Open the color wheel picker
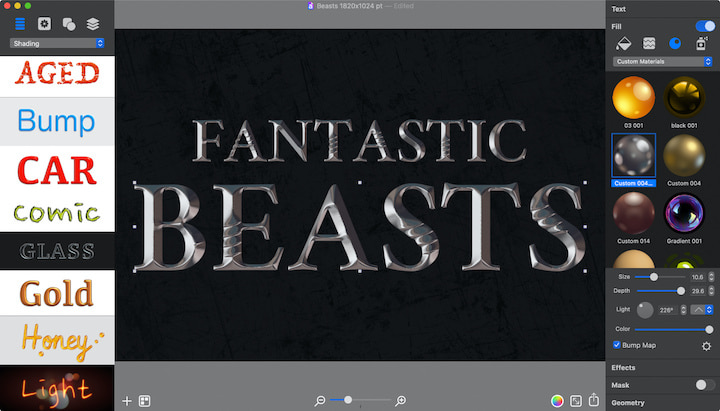 tap(557, 401)
